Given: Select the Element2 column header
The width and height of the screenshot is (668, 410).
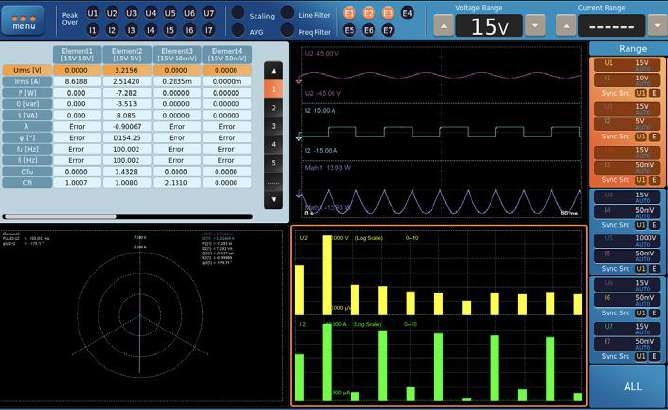Looking at the screenshot, I should click(x=127, y=55).
